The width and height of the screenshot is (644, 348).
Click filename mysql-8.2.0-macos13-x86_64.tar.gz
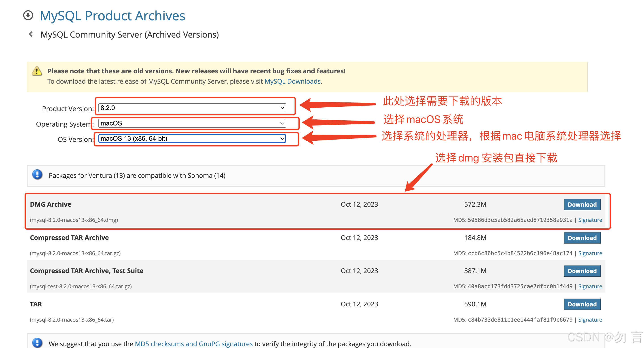point(75,253)
